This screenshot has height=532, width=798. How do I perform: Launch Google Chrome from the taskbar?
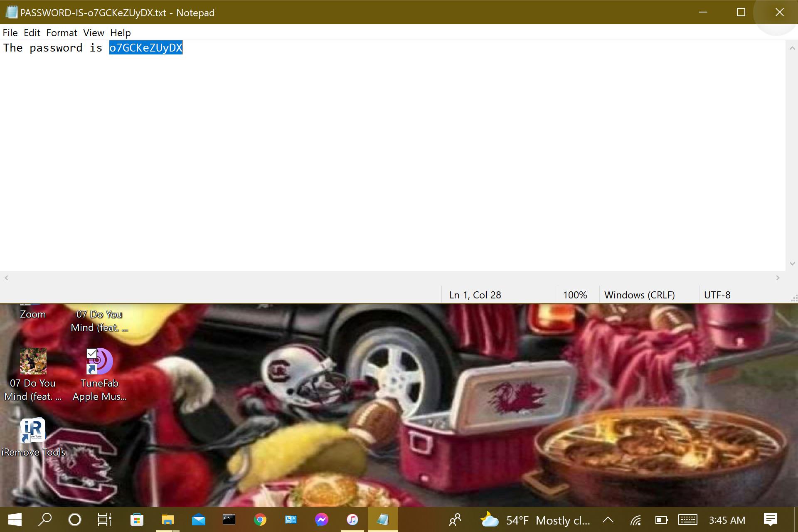260,520
